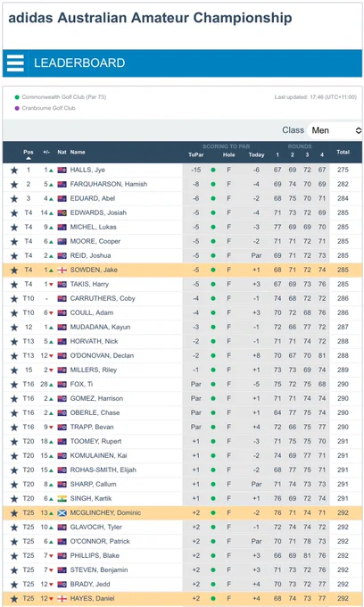Click the star icon beside TOOMEY, Rupert

(x=14, y=442)
